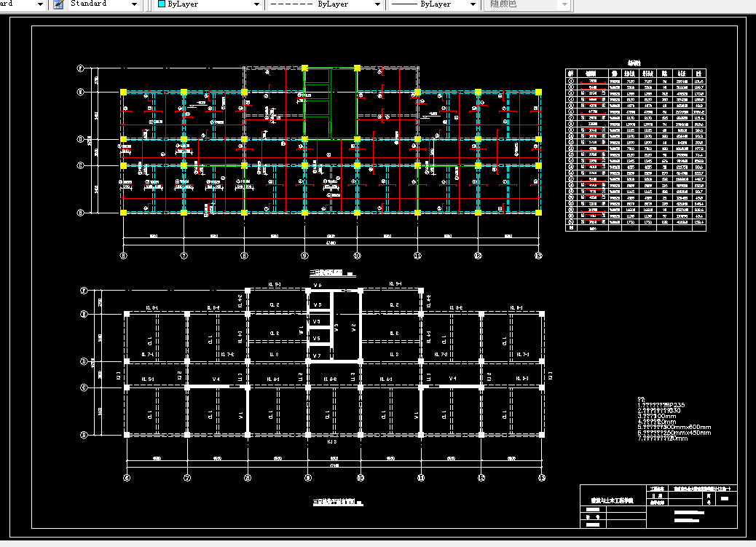Select note line ending in "P235"
This screenshot has width=756, height=547.
[661, 405]
